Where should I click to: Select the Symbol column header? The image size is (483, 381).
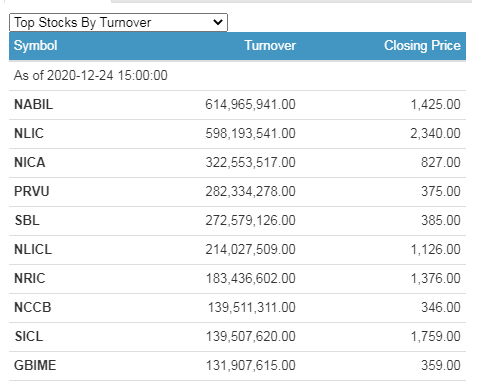[36, 46]
